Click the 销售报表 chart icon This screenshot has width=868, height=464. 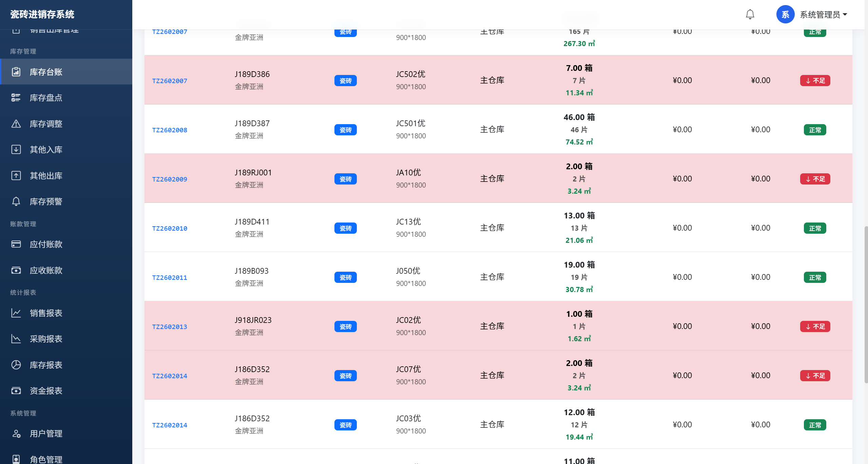coord(16,313)
